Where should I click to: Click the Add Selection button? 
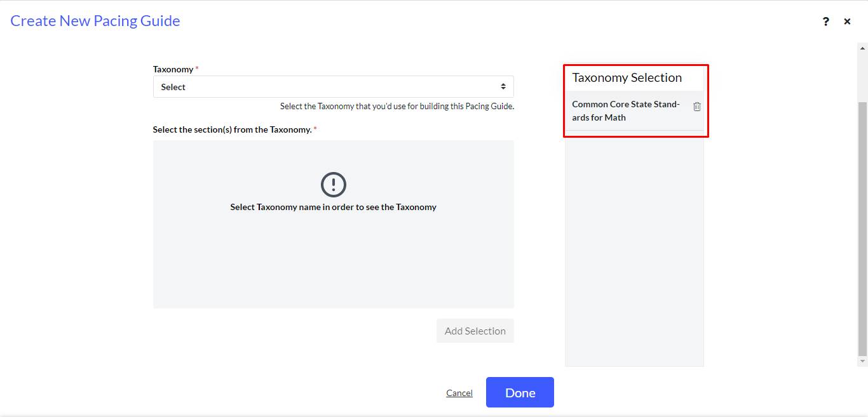pos(475,331)
